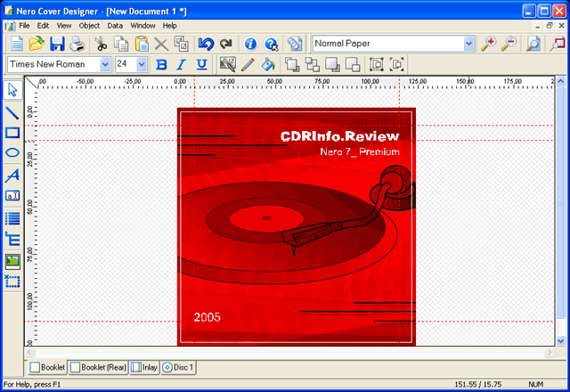Open the font size 24 dropdown

tap(142, 65)
